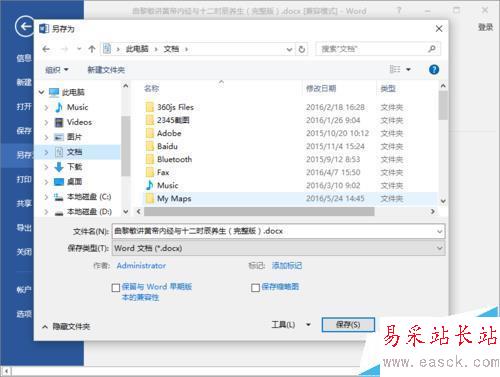Screen dimensions: 500x377
Task: Open recent locations dropdown arrow
Action: click(x=79, y=49)
